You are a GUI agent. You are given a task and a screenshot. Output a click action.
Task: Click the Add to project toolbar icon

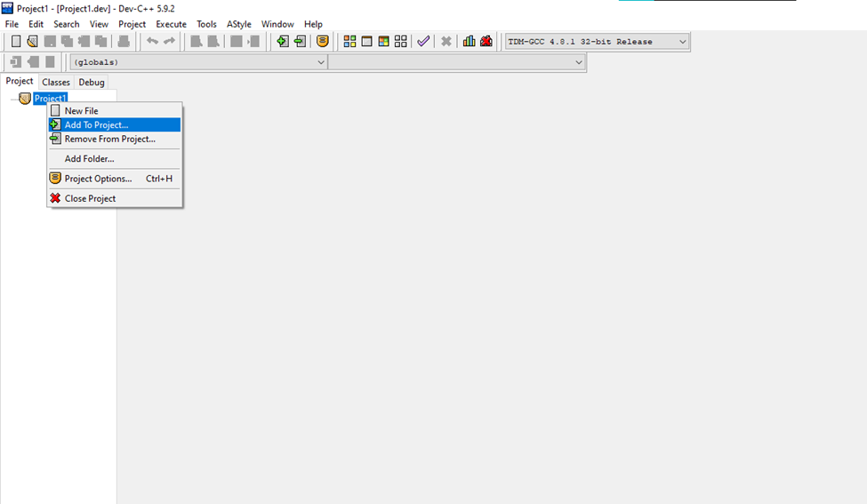(283, 42)
